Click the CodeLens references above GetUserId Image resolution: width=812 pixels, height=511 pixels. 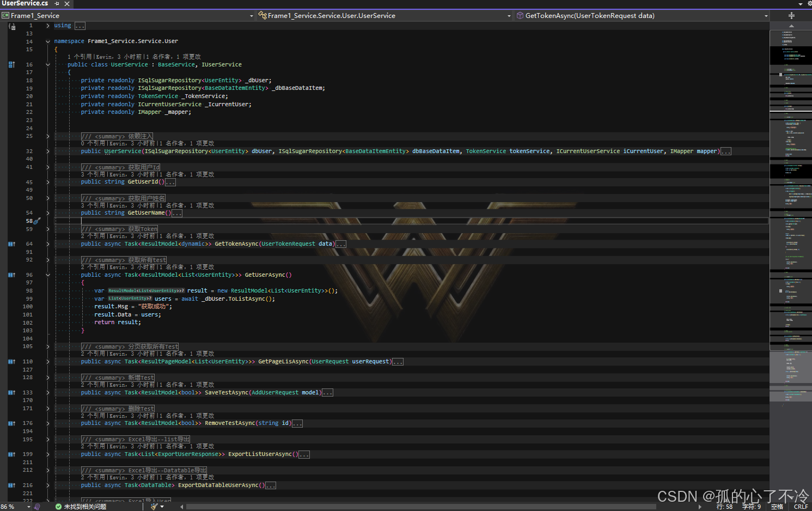148,174
